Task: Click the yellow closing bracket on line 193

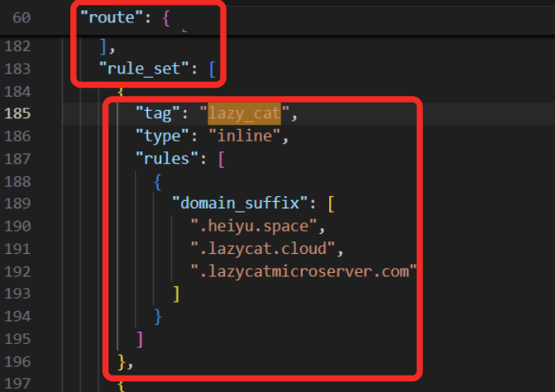Action: pyautogui.click(x=176, y=294)
